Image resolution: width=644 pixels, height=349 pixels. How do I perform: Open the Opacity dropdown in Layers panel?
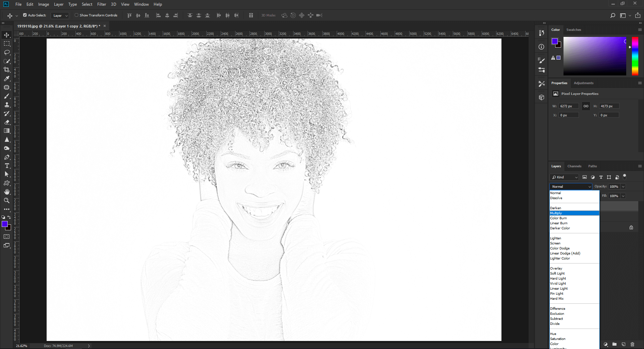click(623, 186)
